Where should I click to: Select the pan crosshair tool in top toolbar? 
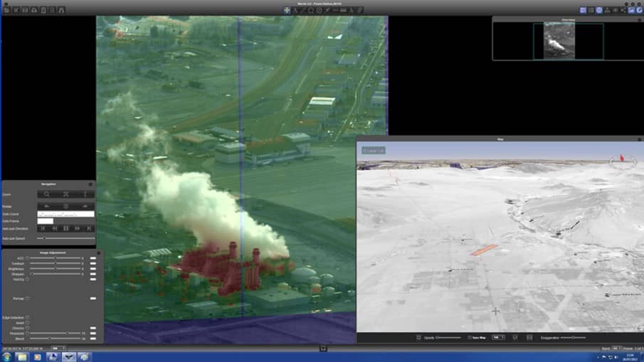pyautogui.click(x=287, y=10)
